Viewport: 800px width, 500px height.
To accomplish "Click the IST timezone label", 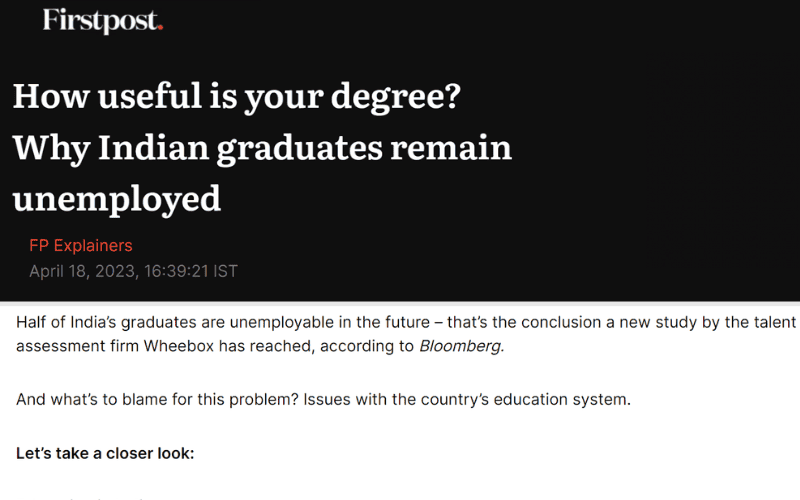I will pyautogui.click(x=225, y=271).
